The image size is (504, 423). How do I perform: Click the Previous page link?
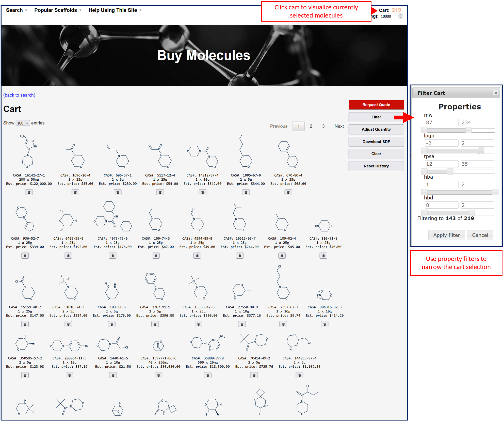tap(279, 126)
